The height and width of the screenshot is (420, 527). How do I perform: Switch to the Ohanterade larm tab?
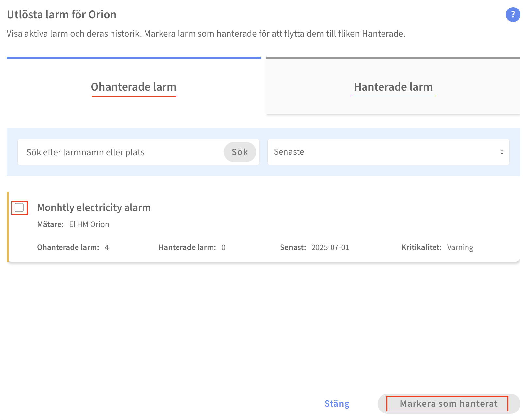(x=133, y=87)
